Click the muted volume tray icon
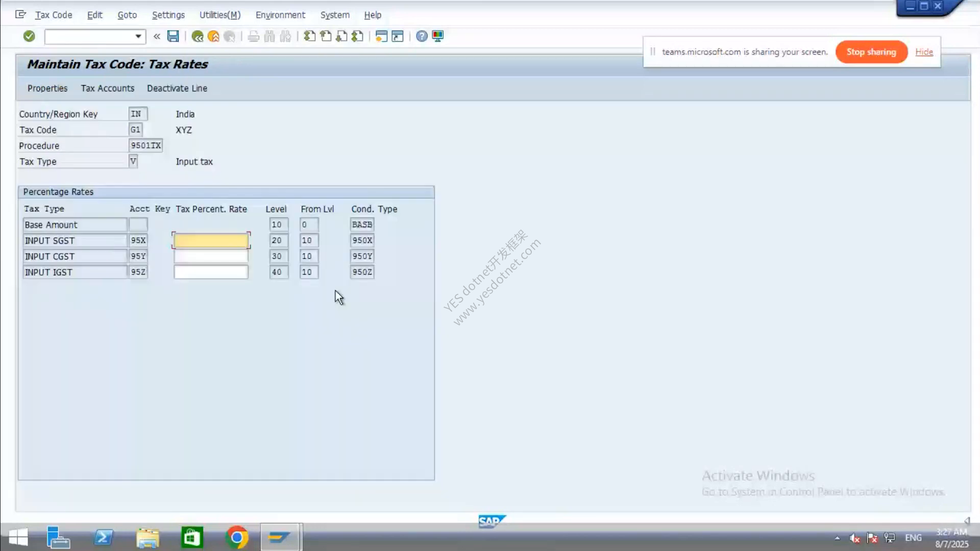980x551 pixels. [x=854, y=538]
